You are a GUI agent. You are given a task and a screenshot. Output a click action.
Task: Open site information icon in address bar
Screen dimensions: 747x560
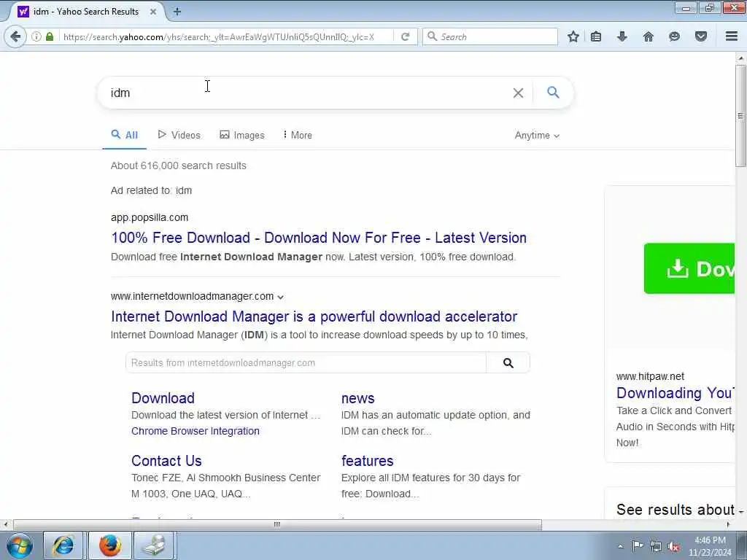[x=36, y=36]
